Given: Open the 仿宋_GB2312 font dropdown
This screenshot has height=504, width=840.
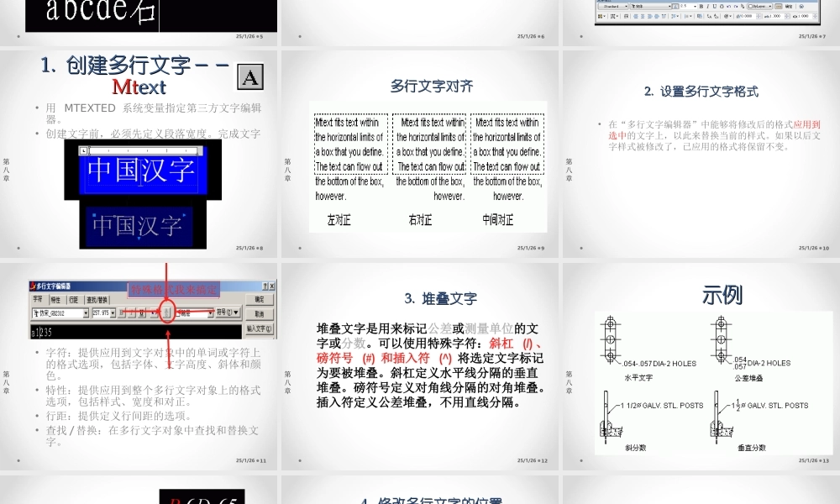Looking at the screenshot, I should (x=58, y=312).
